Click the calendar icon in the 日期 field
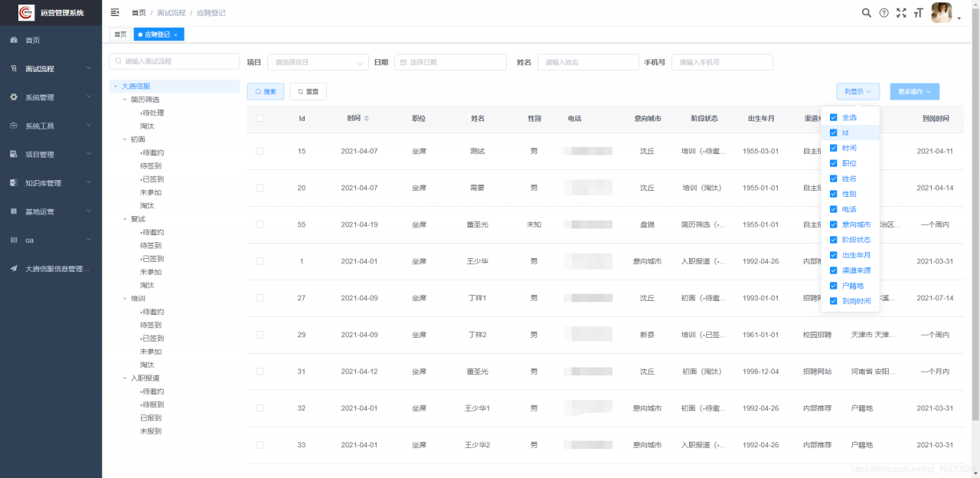Viewport: 980px width, 478px height. 403,62
